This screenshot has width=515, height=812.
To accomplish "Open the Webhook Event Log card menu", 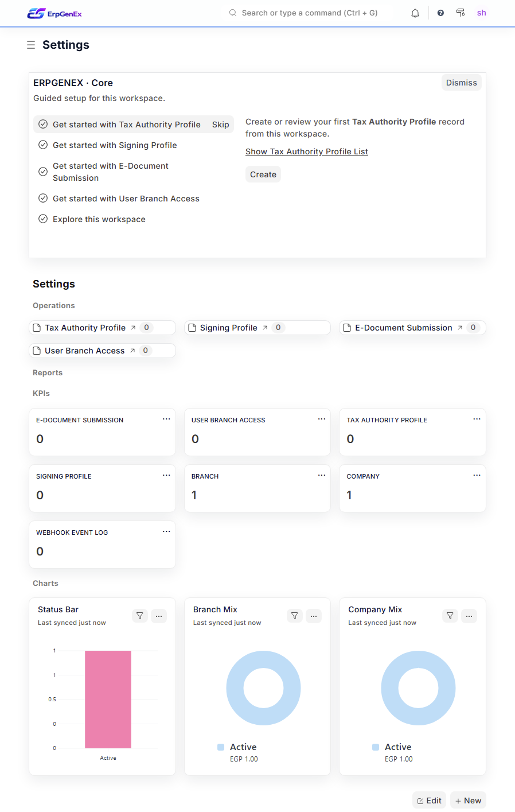I will tap(166, 531).
